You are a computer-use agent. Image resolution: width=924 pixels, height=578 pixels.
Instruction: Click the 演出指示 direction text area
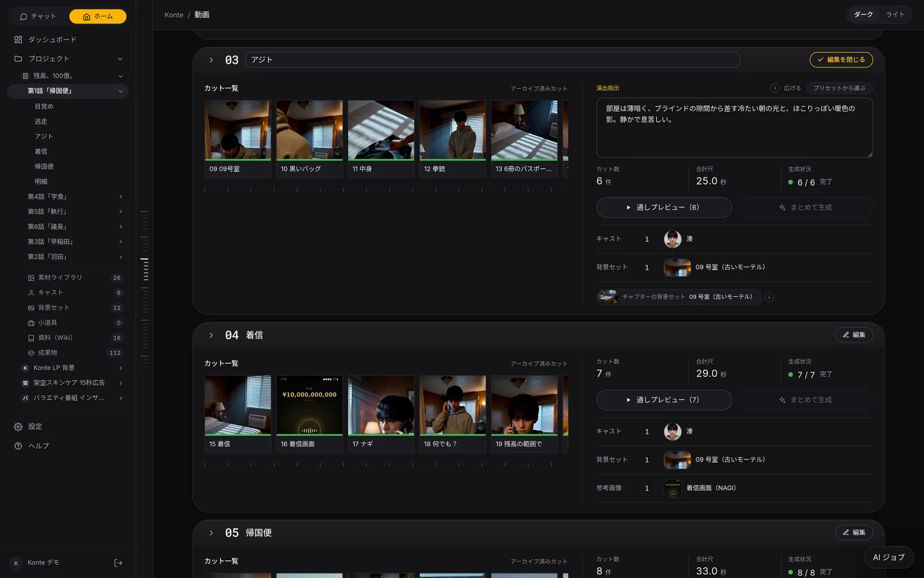(x=735, y=128)
